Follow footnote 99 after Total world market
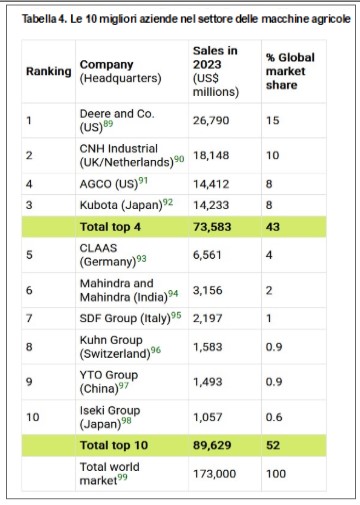The image size is (360, 505). [x=122, y=477]
